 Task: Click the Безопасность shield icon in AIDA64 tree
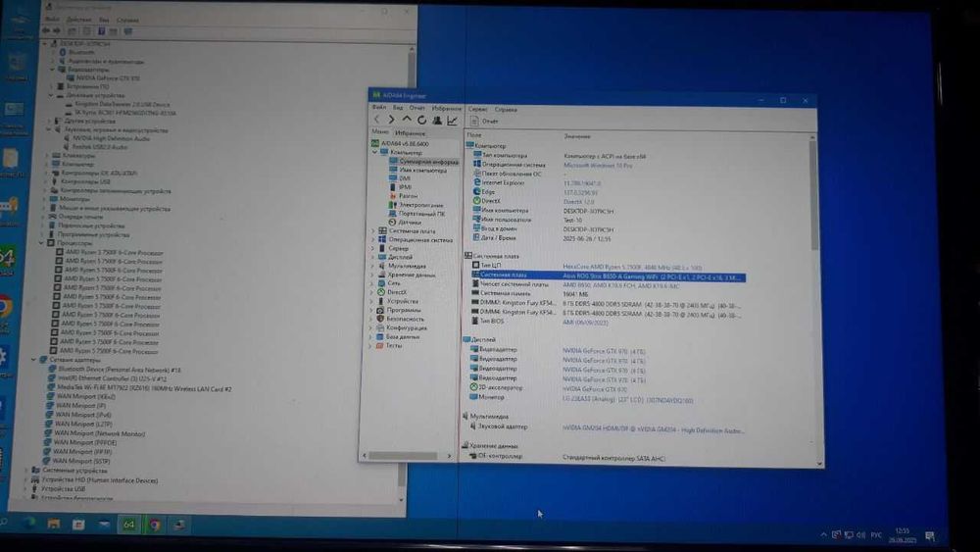[x=380, y=319]
